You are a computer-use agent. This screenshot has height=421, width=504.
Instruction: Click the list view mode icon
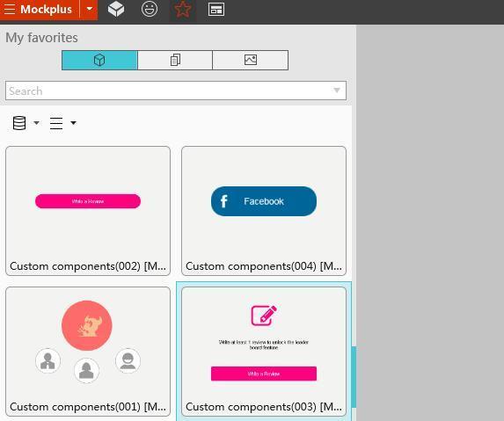[x=56, y=123]
